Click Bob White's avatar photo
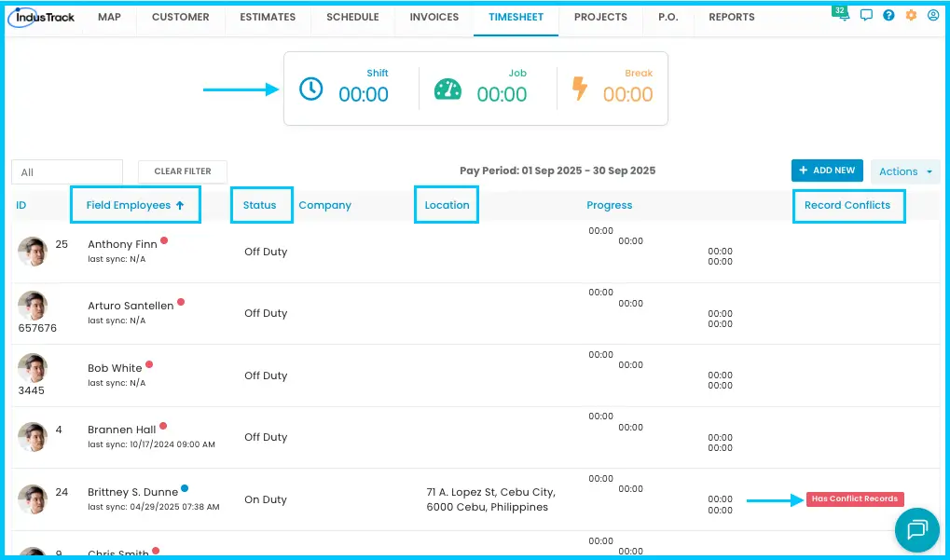The image size is (950, 560). (x=33, y=368)
